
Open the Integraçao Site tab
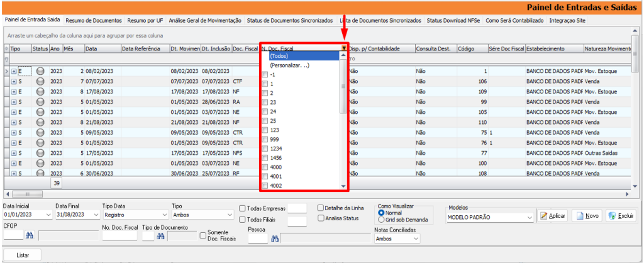[x=567, y=20]
